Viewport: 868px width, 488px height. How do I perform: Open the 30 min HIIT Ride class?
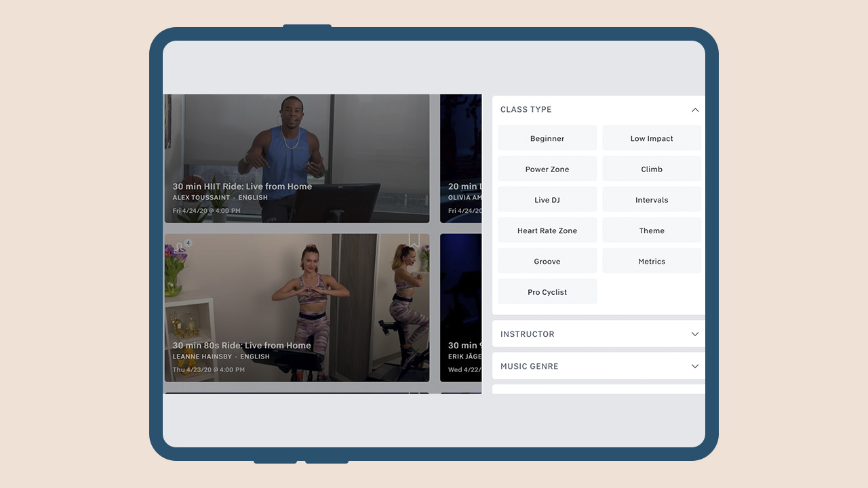pyautogui.click(x=296, y=159)
